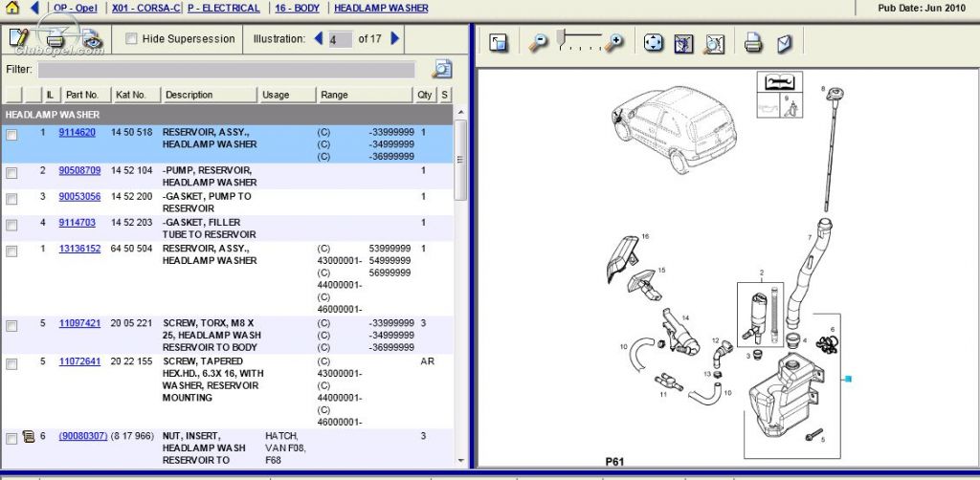Open part number link 90053056
Image resolution: width=980 pixels, height=480 pixels.
tap(79, 197)
